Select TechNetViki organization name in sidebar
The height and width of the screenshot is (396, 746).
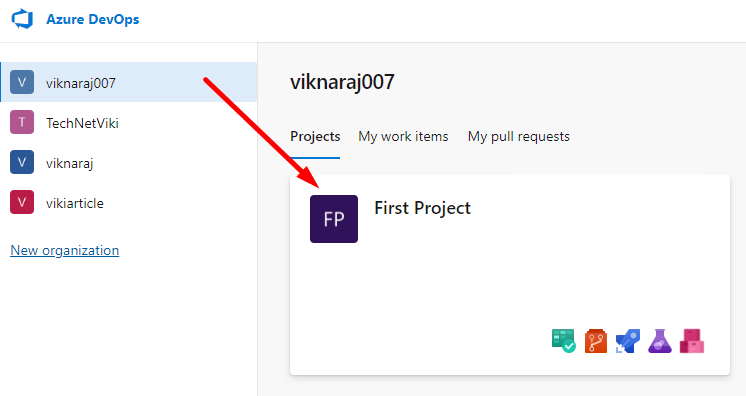coord(82,123)
